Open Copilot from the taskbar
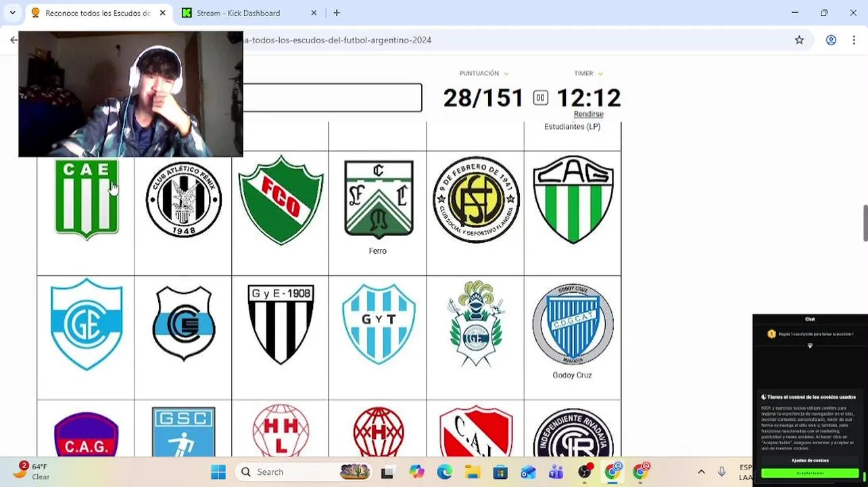 [416, 472]
